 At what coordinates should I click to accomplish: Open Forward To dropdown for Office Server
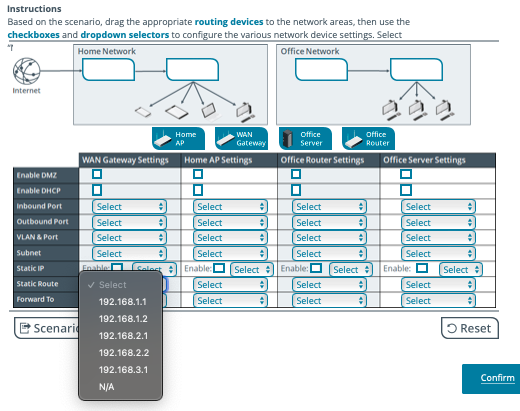[438, 301]
